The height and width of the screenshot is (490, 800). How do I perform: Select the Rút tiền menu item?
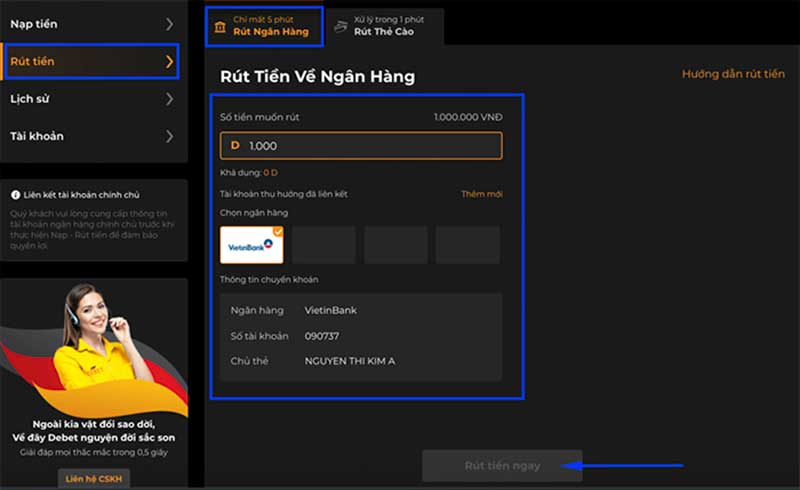pyautogui.click(x=93, y=61)
